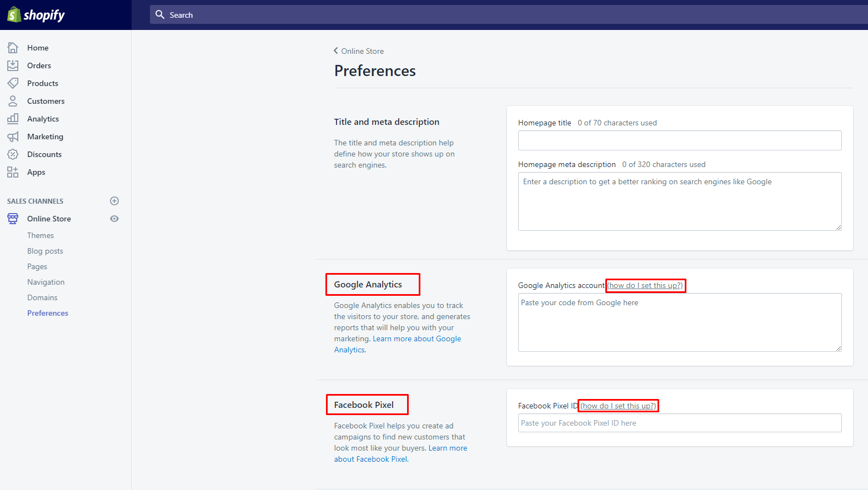Screen dimensions: 868x490
Task: Click the Analytics bar chart icon
Action: 13,119
